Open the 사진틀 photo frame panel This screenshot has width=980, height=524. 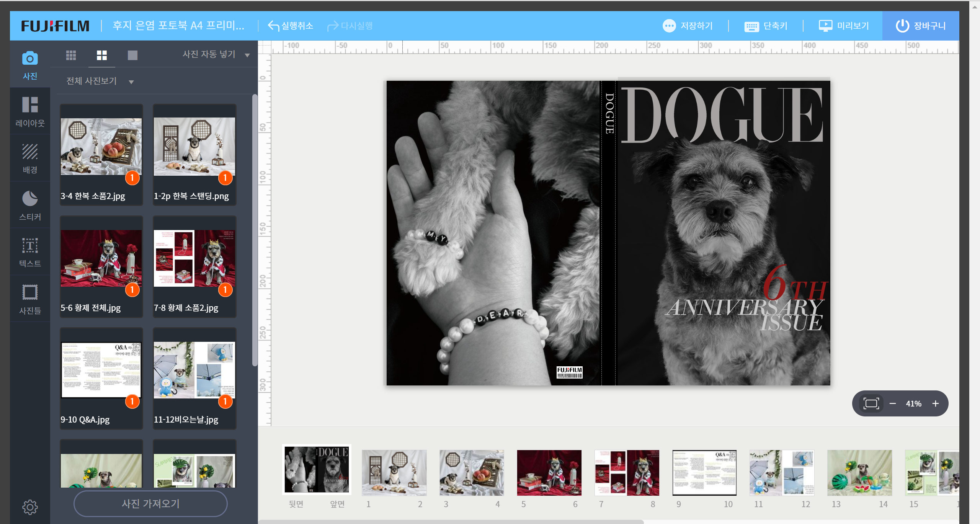click(30, 299)
